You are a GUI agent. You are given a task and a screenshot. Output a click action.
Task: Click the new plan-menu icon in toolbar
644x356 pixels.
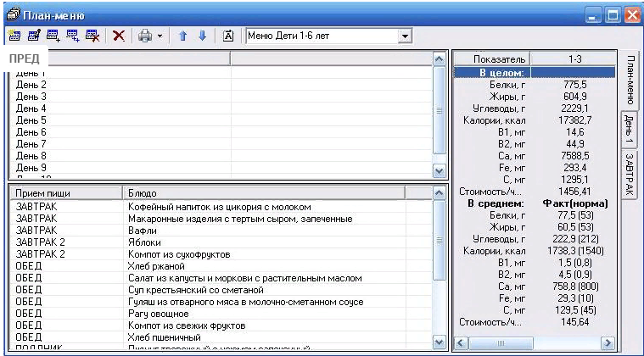click(x=14, y=36)
